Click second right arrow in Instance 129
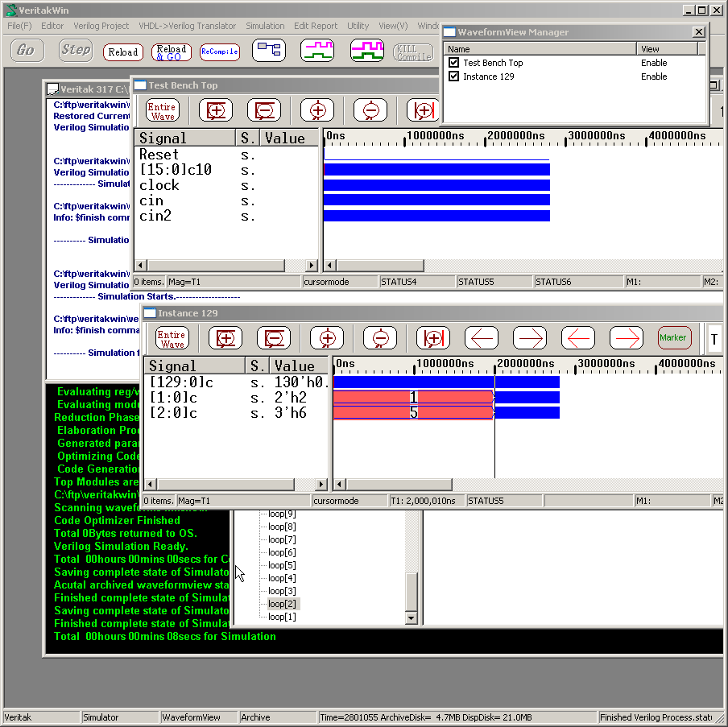728x727 pixels. 627,338
